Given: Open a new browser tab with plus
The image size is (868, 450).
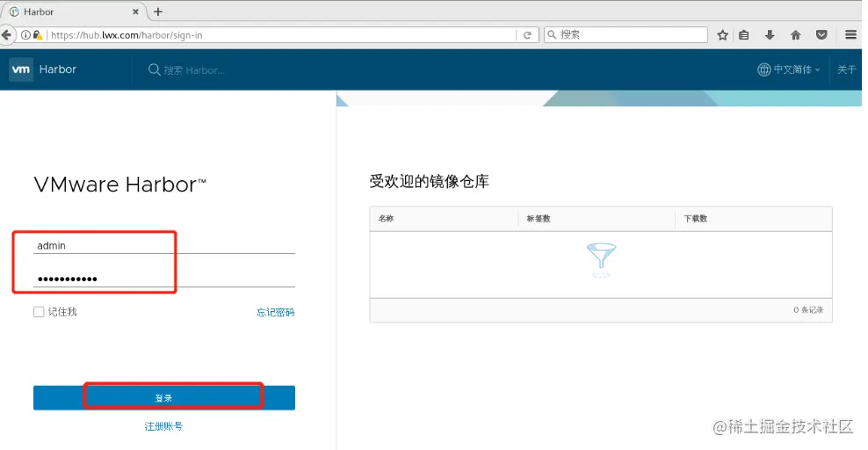Looking at the screenshot, I should pyautogui.click(x=158, y=11).
